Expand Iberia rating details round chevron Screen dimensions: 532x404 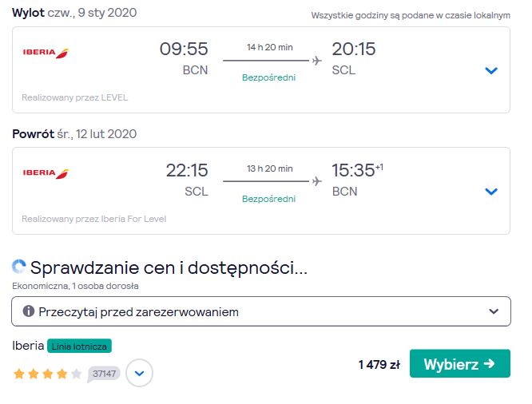coord(139,373)
